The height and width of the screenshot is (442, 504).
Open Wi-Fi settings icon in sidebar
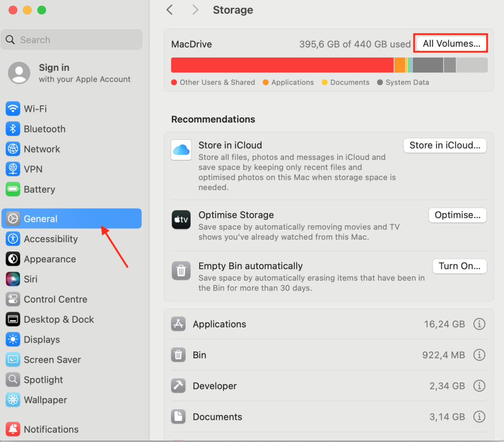coord(13,109)
